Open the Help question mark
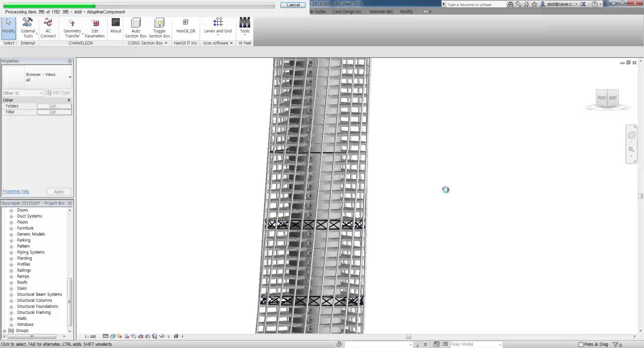644x348 pixels. 595,4
